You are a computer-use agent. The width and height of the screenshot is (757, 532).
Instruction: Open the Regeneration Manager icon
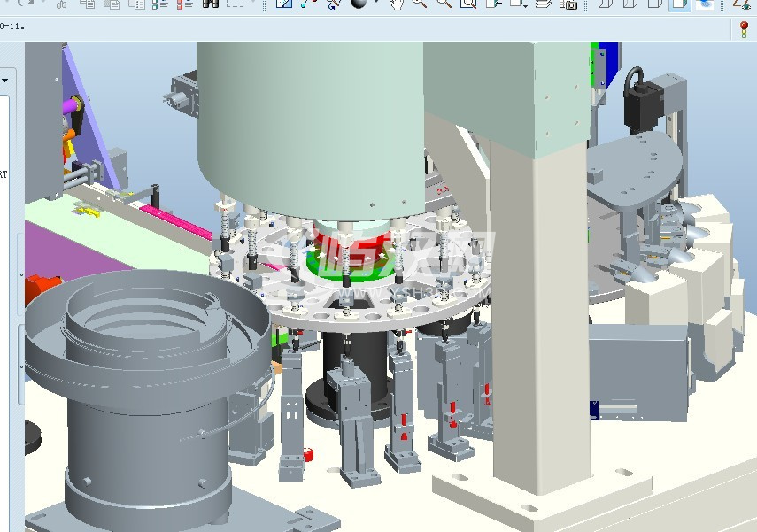(185, 4)
